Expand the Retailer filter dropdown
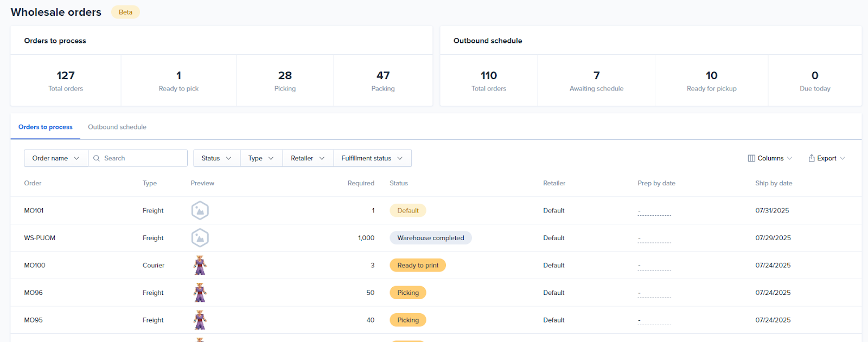Viewport: 868px width, 342px height. [x=308, y=158]
